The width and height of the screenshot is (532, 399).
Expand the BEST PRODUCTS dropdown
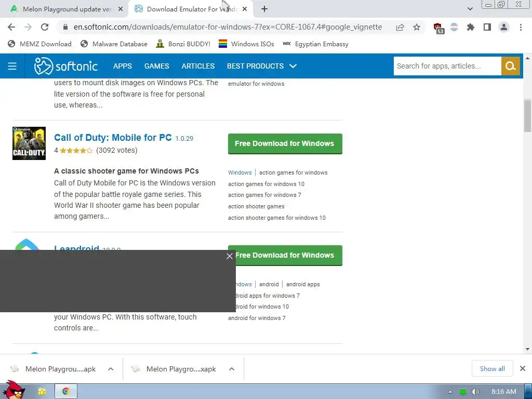tap(262, 66)
